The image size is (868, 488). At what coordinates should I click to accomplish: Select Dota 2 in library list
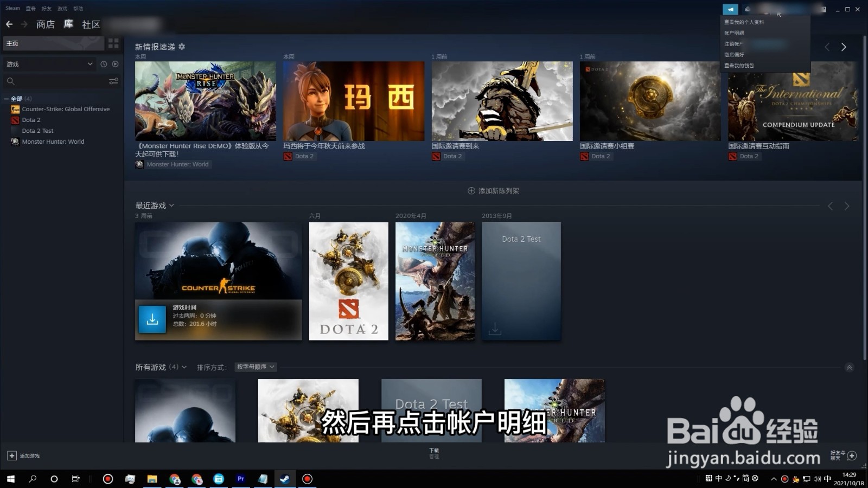[x=31, y=120]
